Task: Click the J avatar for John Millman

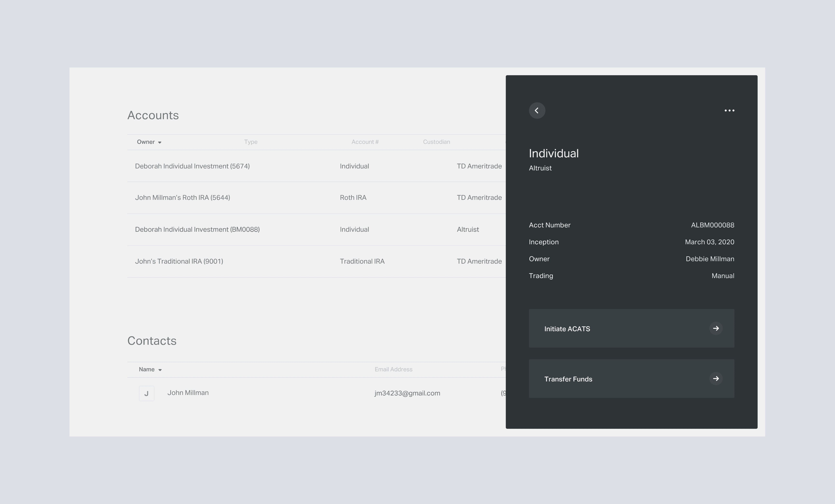Action: click(x=146, y=393)
